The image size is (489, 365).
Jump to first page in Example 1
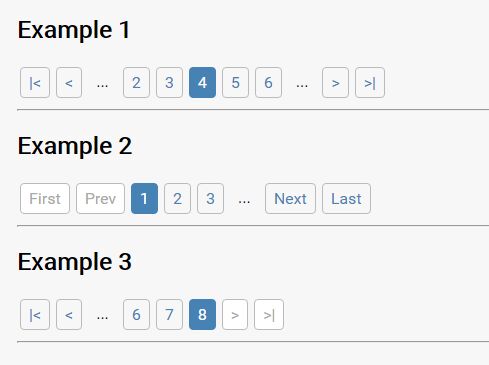tap(35, 83)
